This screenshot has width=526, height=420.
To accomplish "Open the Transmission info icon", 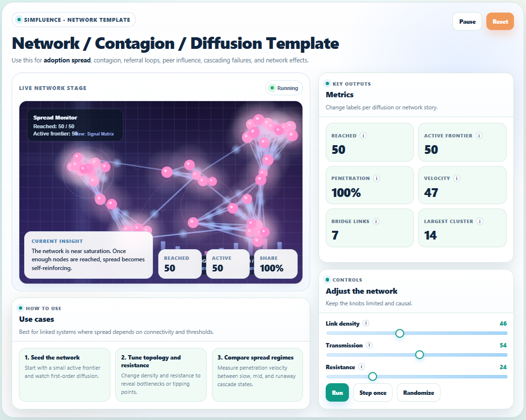I will [369, 345].
